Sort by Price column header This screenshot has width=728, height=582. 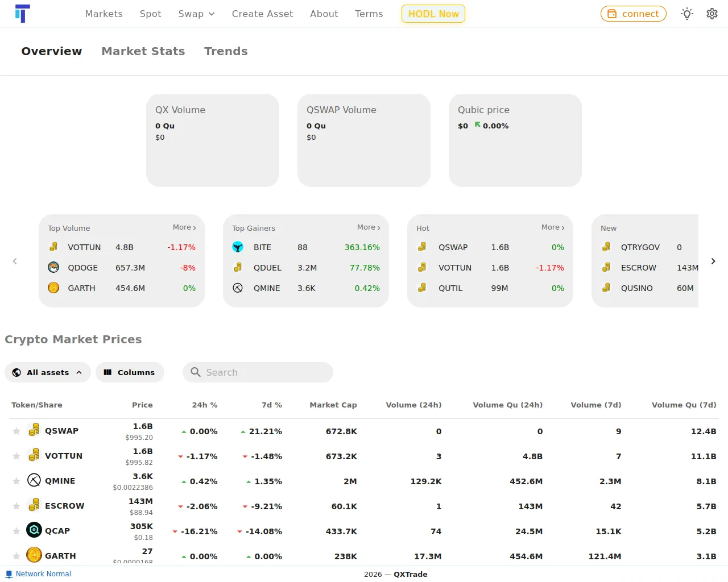142,405
